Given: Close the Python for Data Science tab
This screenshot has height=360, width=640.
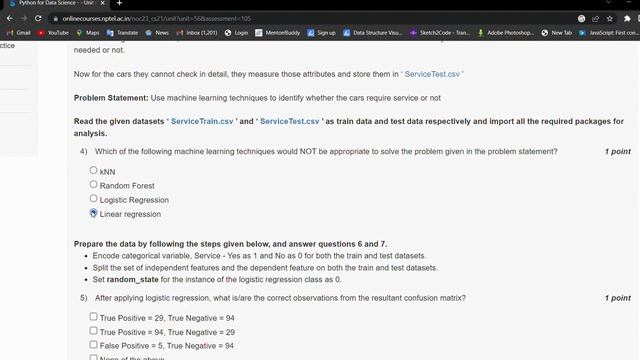Looking at the screenshot, I should click(x=102, y=3).
